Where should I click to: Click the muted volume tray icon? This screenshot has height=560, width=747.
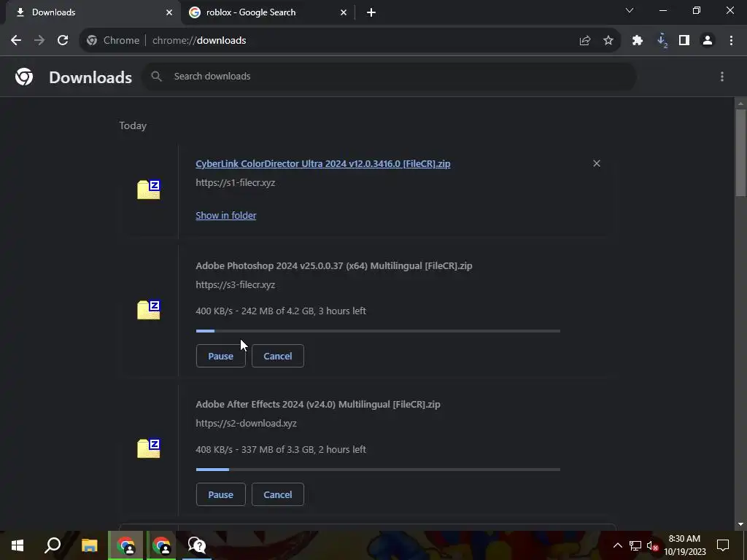coord(653,545)
